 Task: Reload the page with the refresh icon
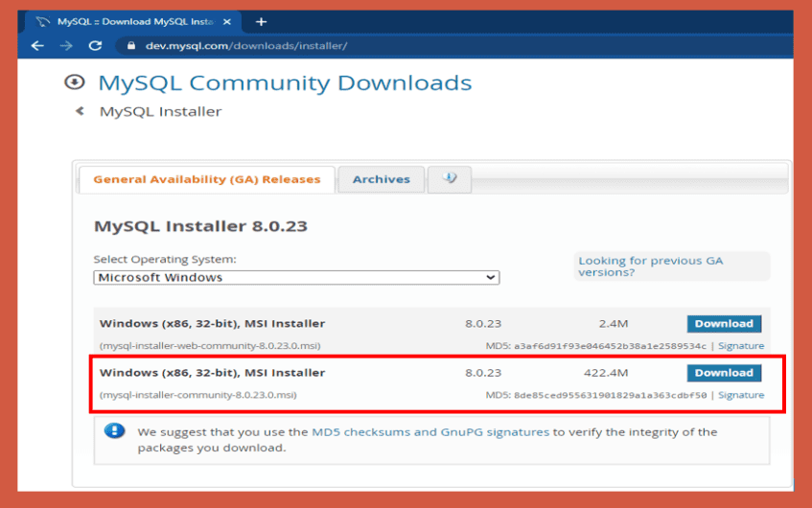95,46
